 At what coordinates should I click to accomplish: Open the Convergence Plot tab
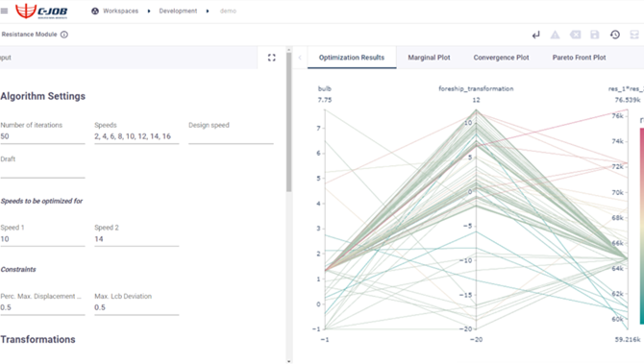pyautogui.click(x=501, y=58)
